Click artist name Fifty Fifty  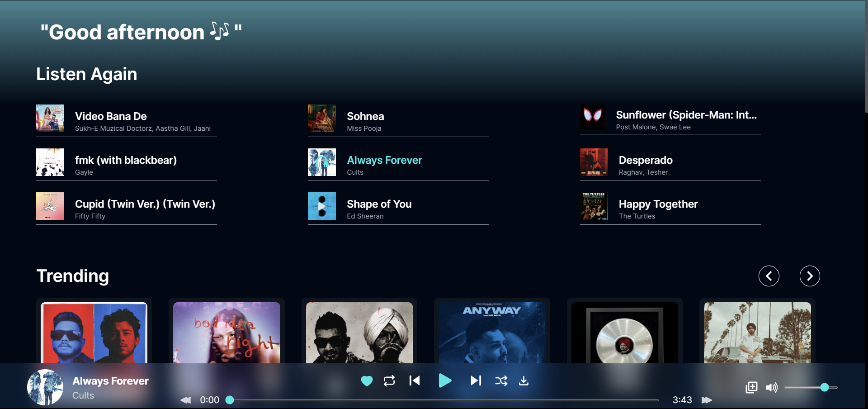click(x=90, y=216)
